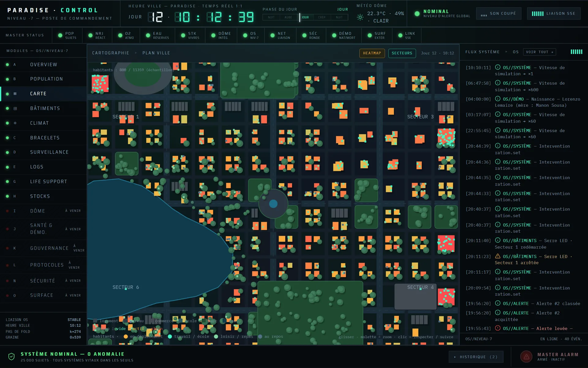Click the CARTOGRAPHIE breadcrumb
The width and height of the screenshot is (588, 368).
111,53
